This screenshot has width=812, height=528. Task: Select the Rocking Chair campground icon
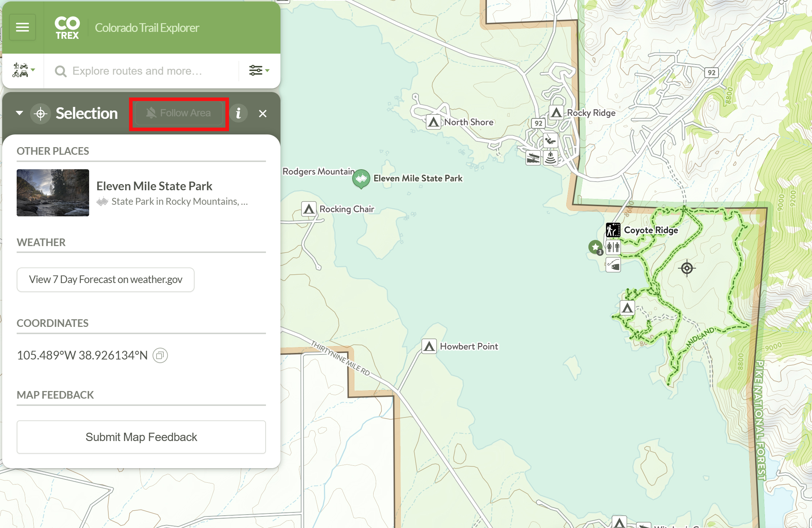click(309, 209)
